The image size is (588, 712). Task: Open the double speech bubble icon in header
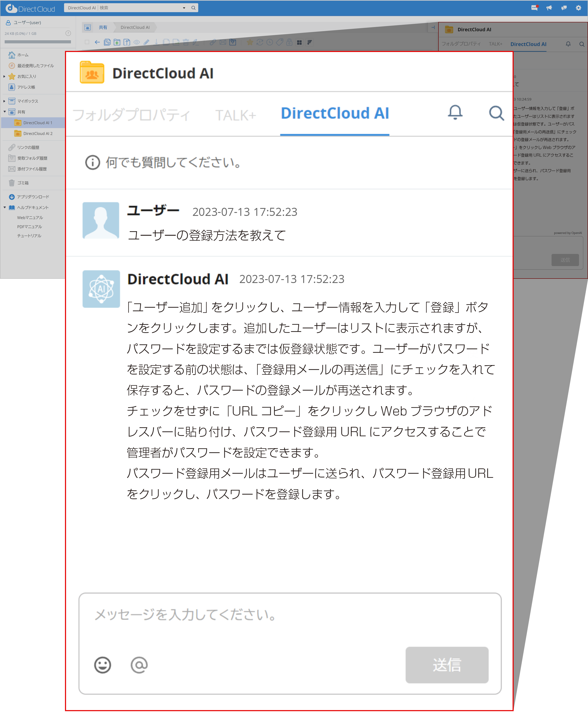click(x=564, y=8)
